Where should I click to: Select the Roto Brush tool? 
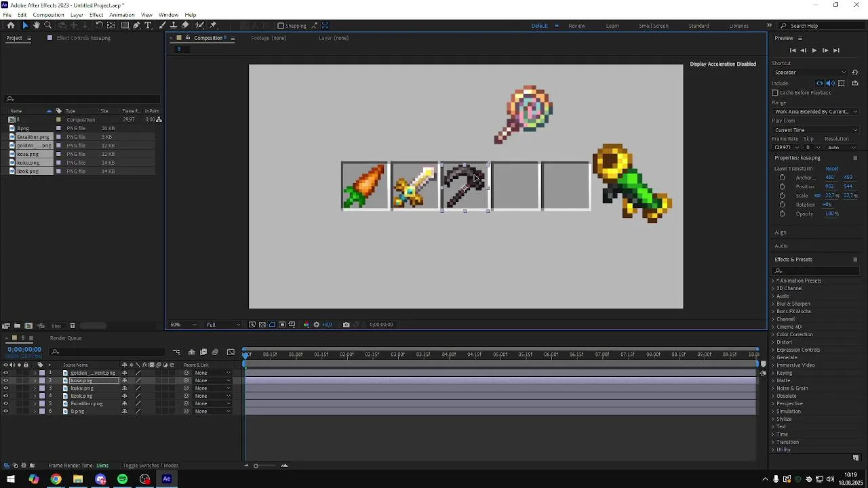click(x=199, y=25)
